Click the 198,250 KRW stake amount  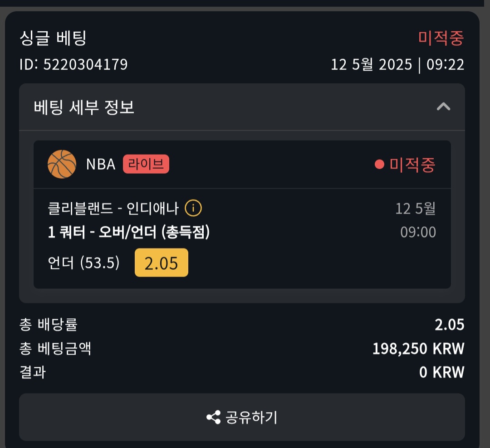pos(418,349)
